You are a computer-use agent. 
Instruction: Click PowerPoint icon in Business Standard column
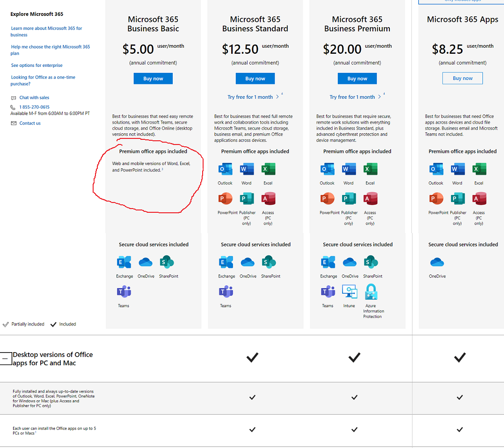225,198
